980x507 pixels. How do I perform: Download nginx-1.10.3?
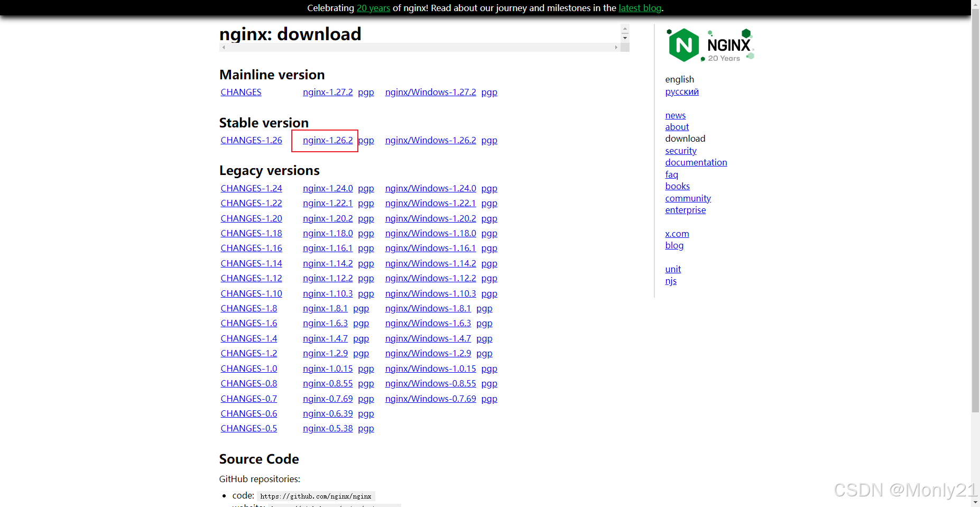pyautogui.click(x=328, y=293)
